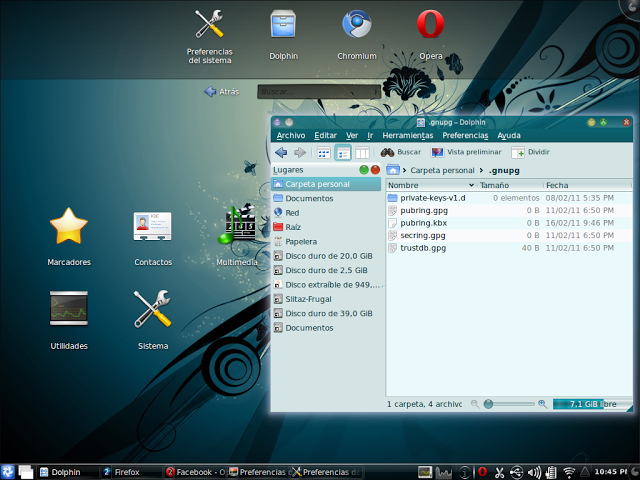Switch to Icons view mode
Image resolution: width=640 pixels, height=480 pixels.
point(323,152)
